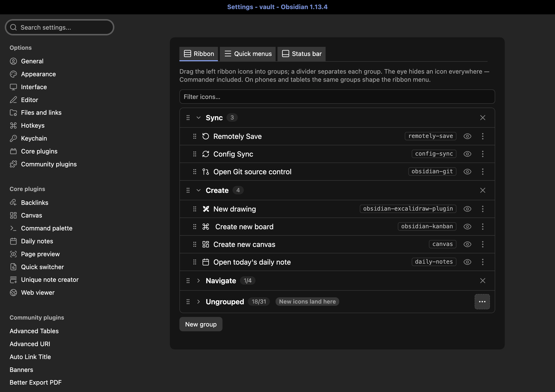Hide the New drawing icon
Screen dimensions: 555x392
467,209
